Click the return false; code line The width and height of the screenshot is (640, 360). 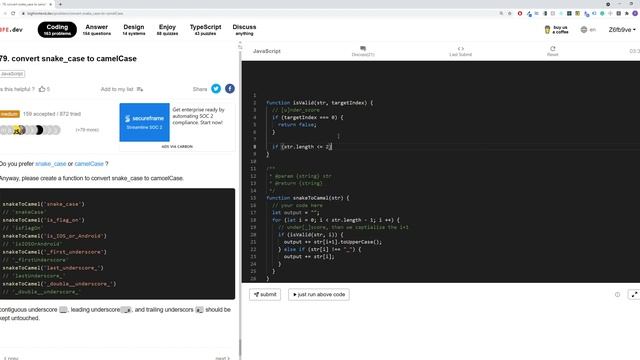(297, 125)
